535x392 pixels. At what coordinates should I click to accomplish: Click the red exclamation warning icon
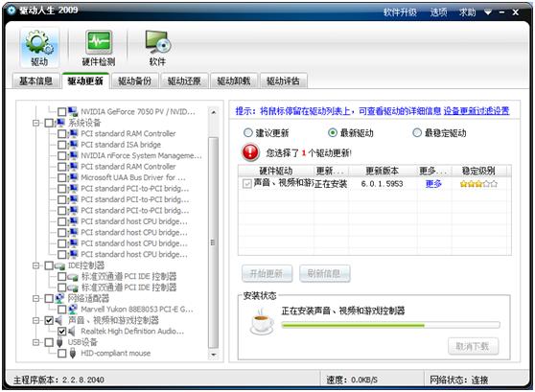pos(250,151)
